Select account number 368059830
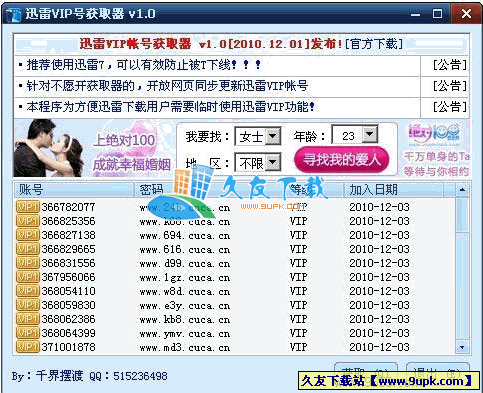This screenshot has height=393, width=483. [68, 305]
